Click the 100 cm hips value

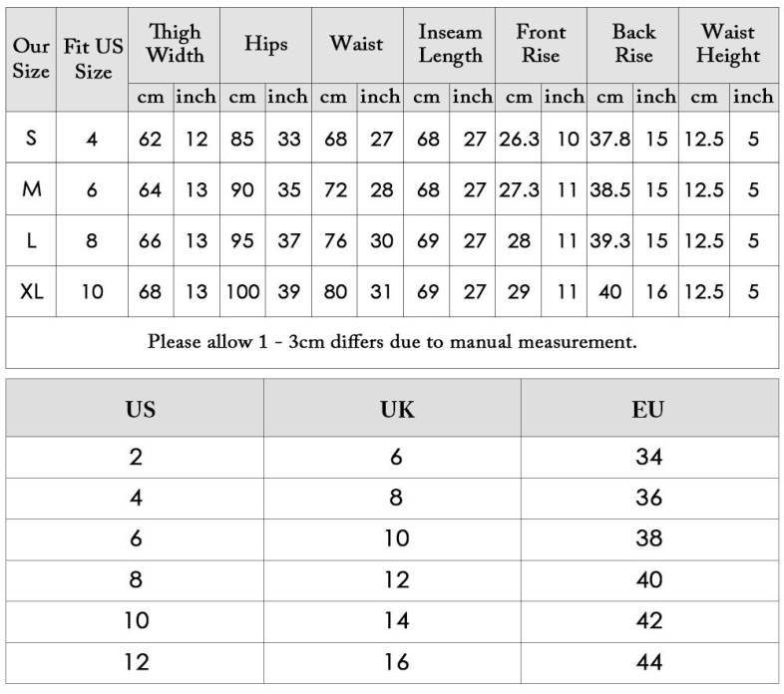[242, 292]
